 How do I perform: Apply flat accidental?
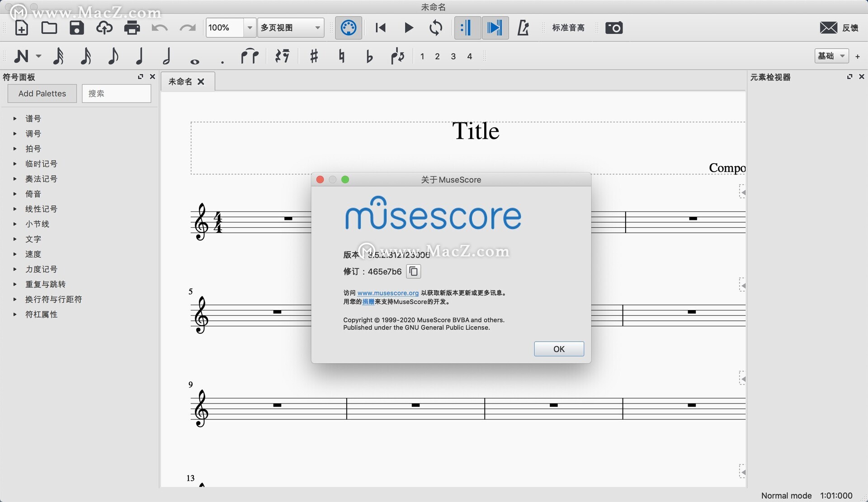369,56
